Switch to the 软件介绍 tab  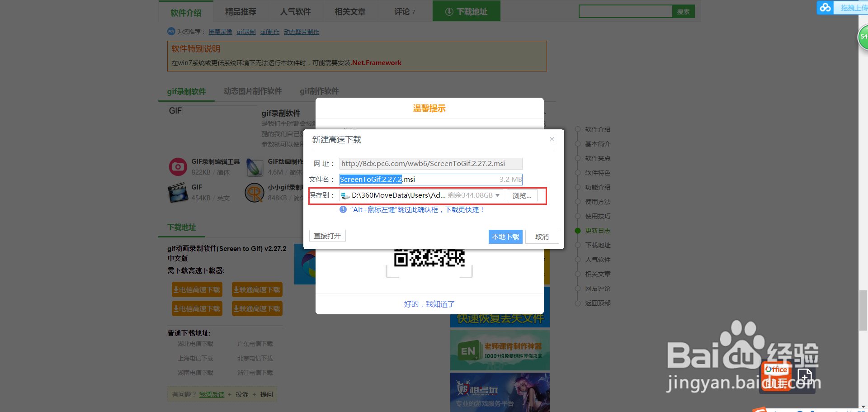pyautogui.click(x=186, y=12)
